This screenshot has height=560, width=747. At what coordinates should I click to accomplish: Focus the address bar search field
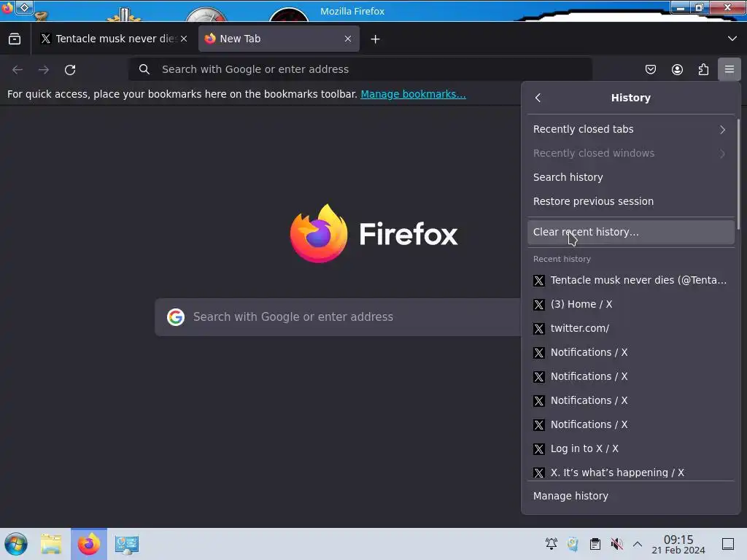click(360, 69)
